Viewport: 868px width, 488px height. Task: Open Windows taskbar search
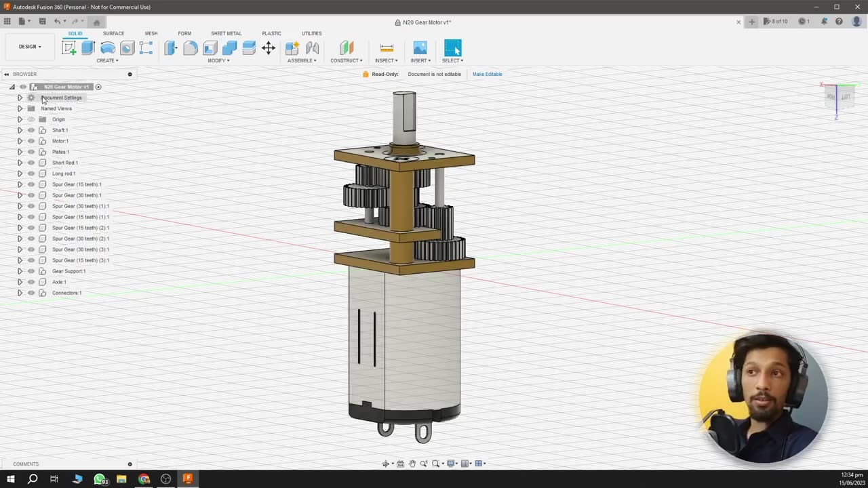coord(33,479)
